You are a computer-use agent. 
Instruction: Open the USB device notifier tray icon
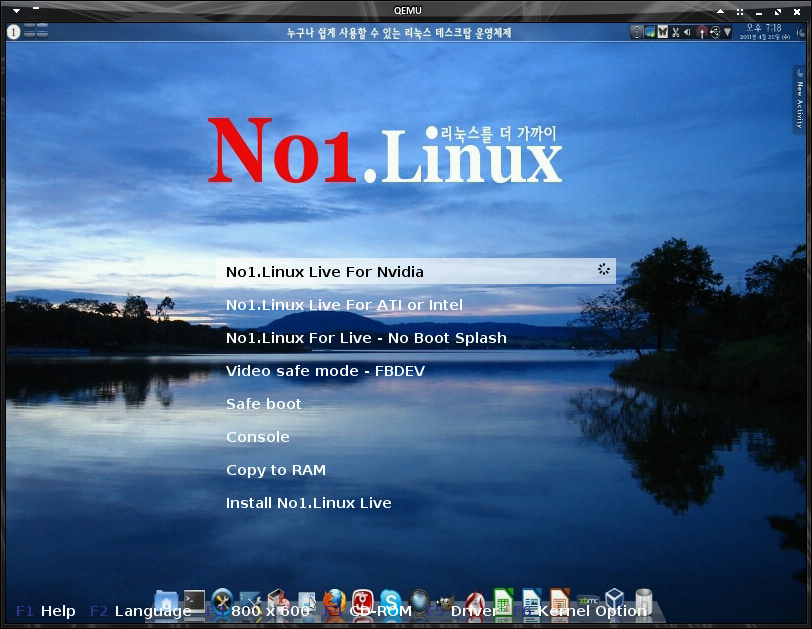(715, 32)
